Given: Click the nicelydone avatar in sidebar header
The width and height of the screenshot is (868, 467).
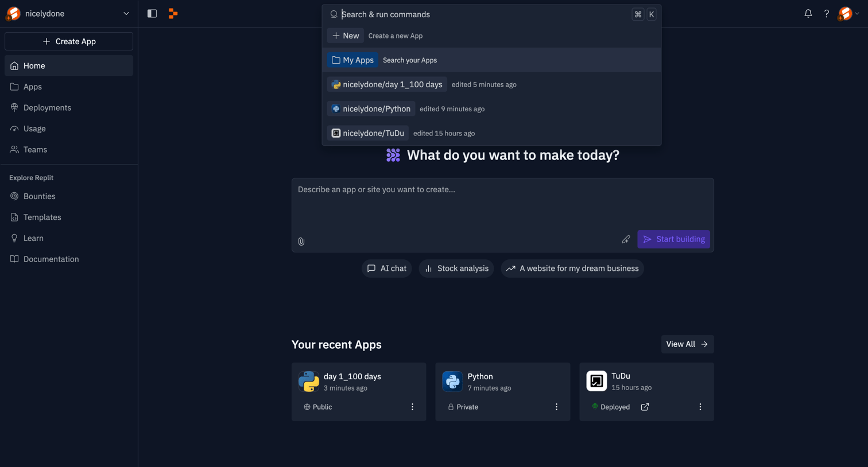Looking at the screenshot, I should (x=13, y=14).
